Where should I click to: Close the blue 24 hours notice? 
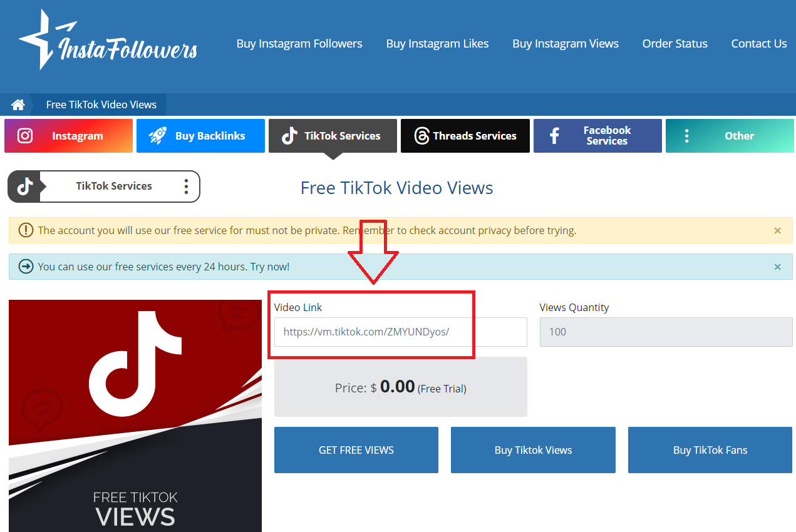777,267
